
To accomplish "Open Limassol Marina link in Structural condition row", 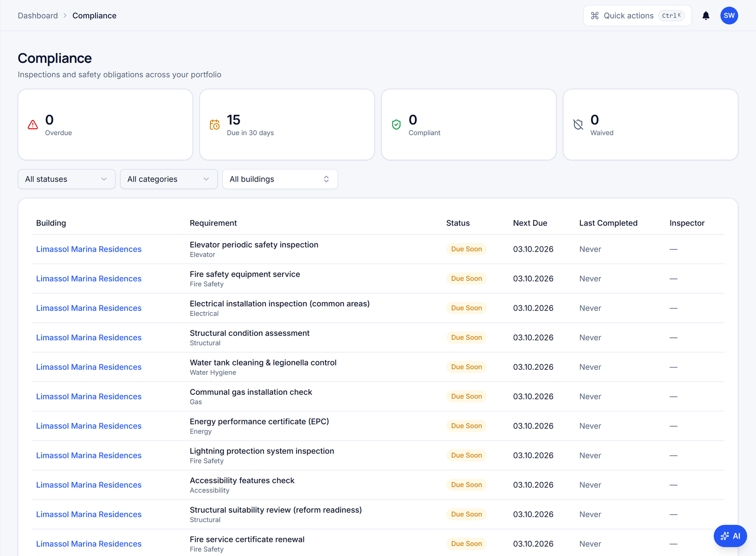I will [89, 338].
